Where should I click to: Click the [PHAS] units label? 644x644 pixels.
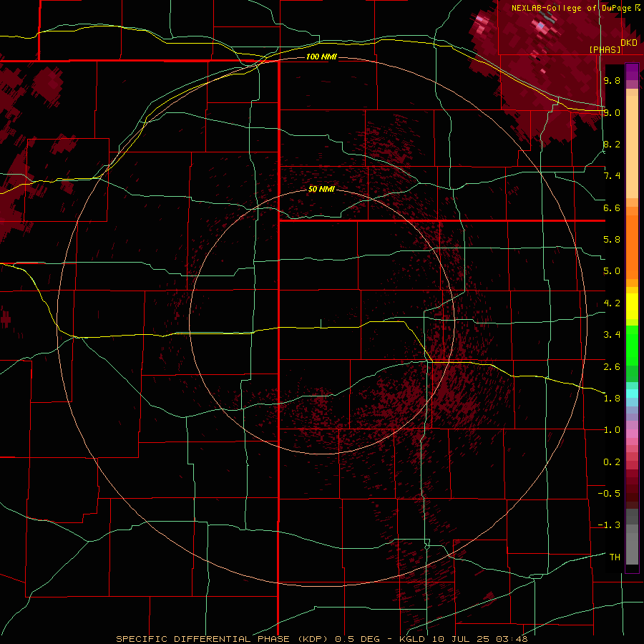pos(605,49)
